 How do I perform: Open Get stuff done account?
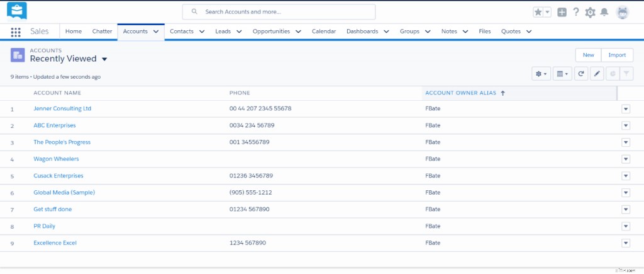pos(53,209)
